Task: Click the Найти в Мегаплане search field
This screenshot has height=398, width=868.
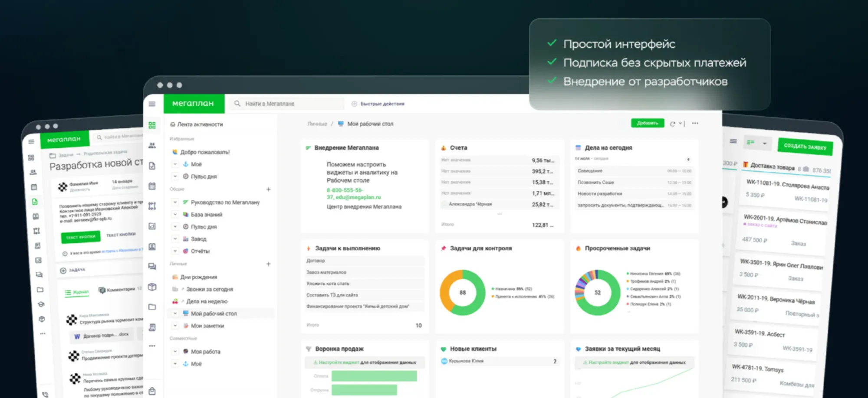Action: (x=286, y=104)
